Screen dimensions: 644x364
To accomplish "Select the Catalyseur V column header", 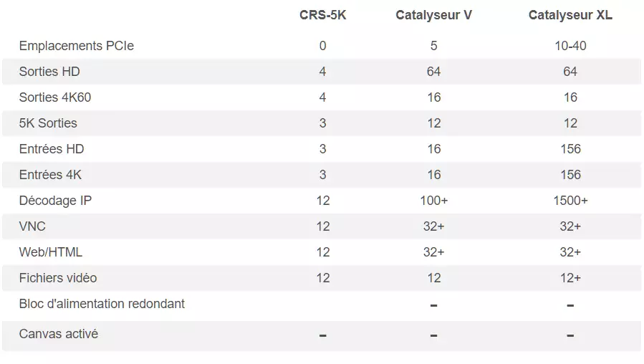I will point(433,15).
